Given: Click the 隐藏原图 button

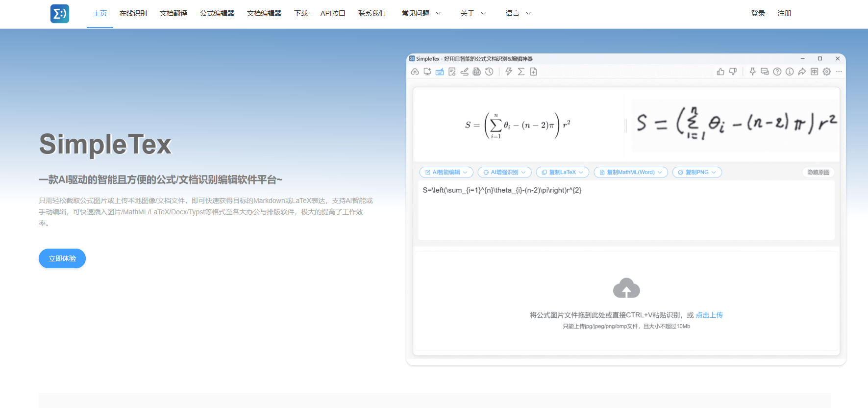Looking at the screenshot, I should [x=818, y=172].
